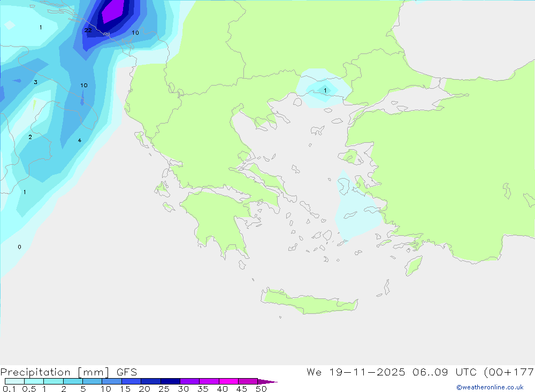Click the "3" precipitation value on the map
535x392 pixels.
[x=35, y=82]
